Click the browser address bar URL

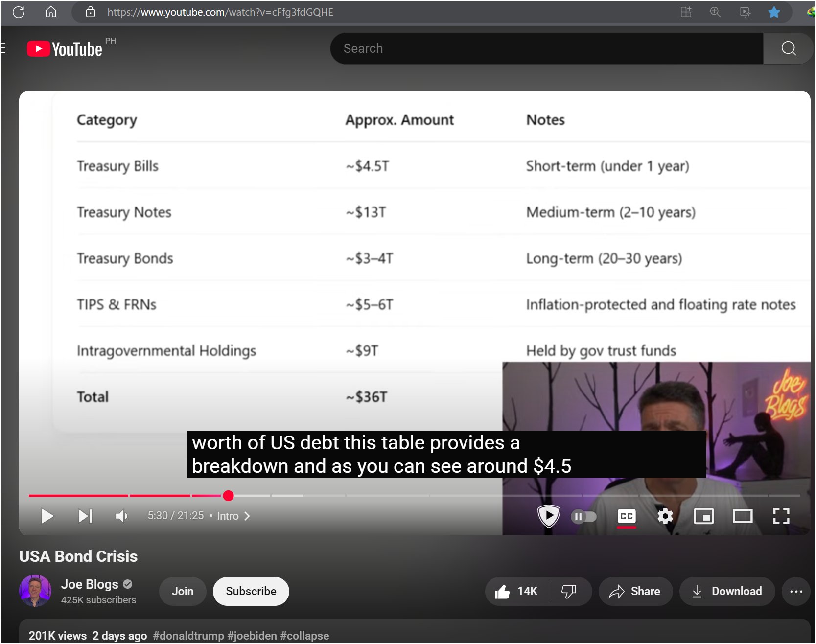point(220,12)
